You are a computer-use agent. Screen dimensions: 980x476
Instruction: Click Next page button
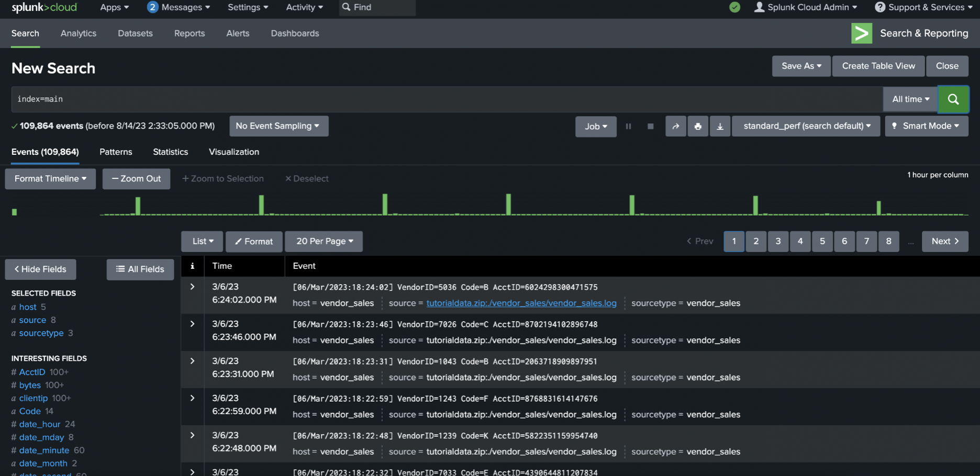pyautogui.click(x=945, y=241)
